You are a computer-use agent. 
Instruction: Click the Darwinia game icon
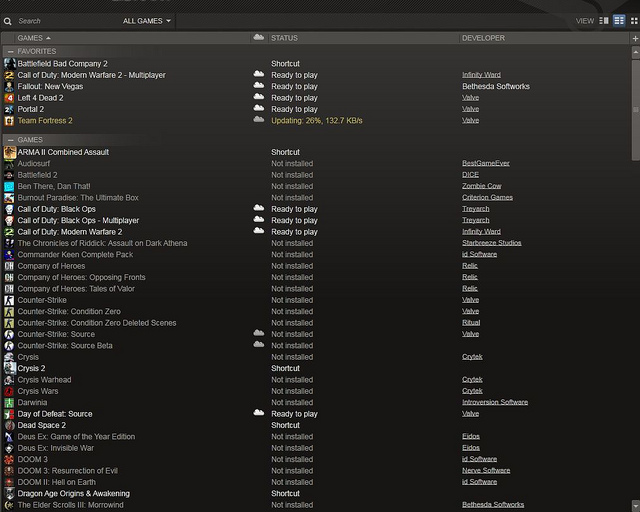9,403
